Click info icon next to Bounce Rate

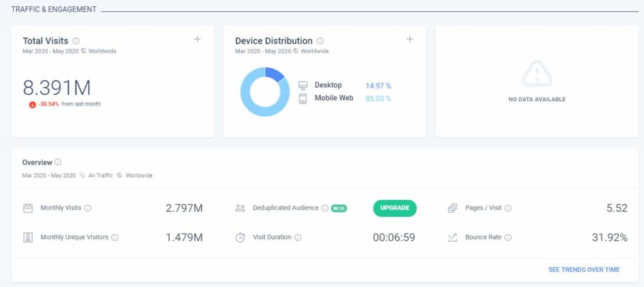pyautogui.click(x=508, y=237)
